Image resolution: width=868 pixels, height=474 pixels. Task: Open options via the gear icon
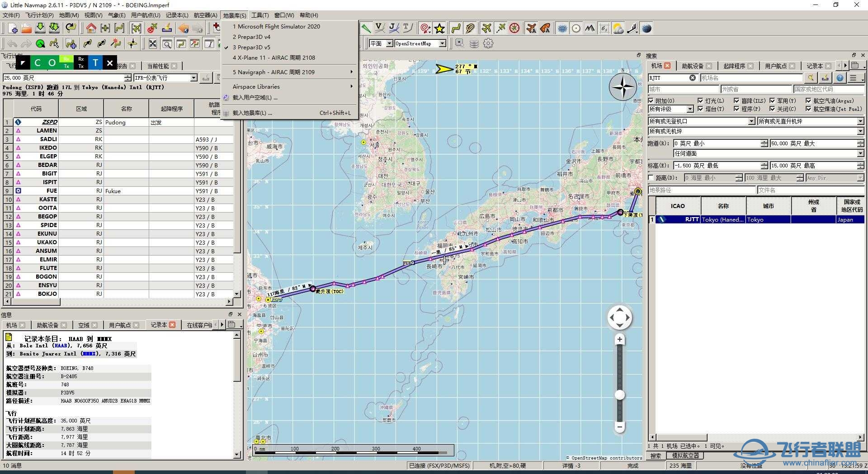tap(488, 43)
